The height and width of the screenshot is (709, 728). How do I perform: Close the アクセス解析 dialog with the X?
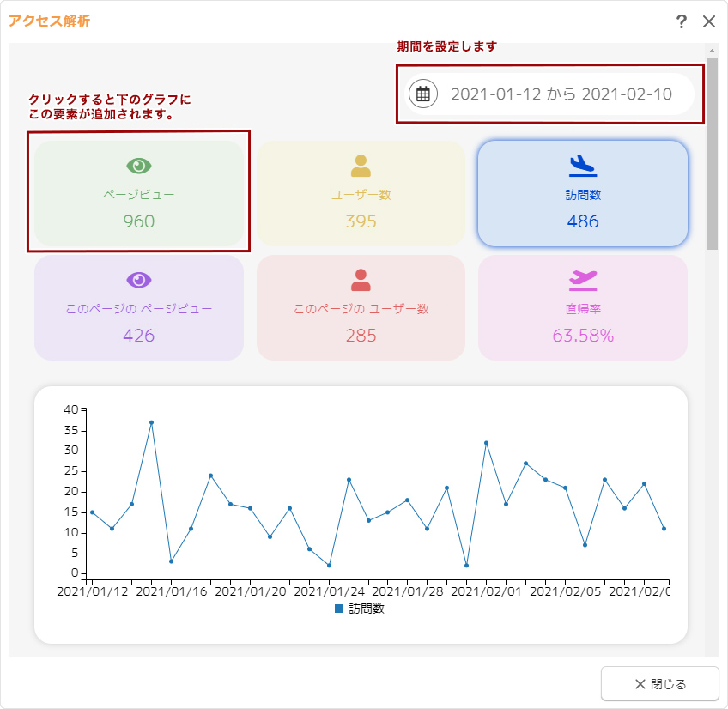pyautogui.click(x=709, y=21)
